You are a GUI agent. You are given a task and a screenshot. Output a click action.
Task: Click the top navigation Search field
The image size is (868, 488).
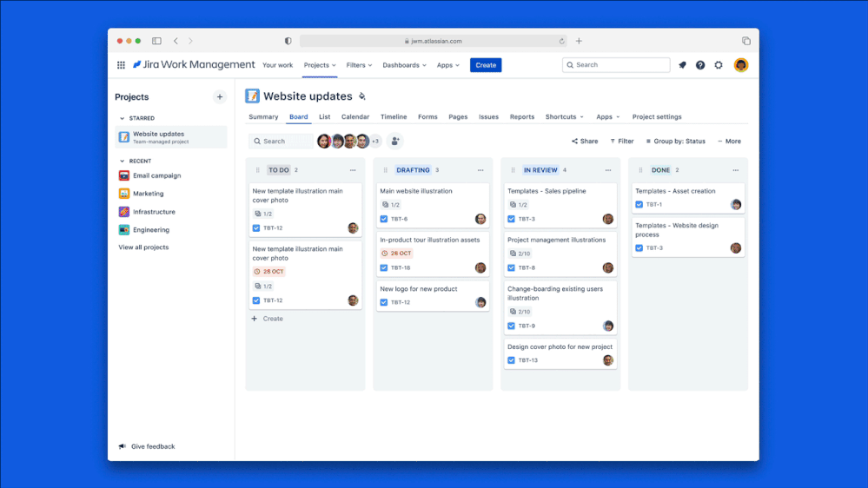pyautogui.click(x=615, y=65)
